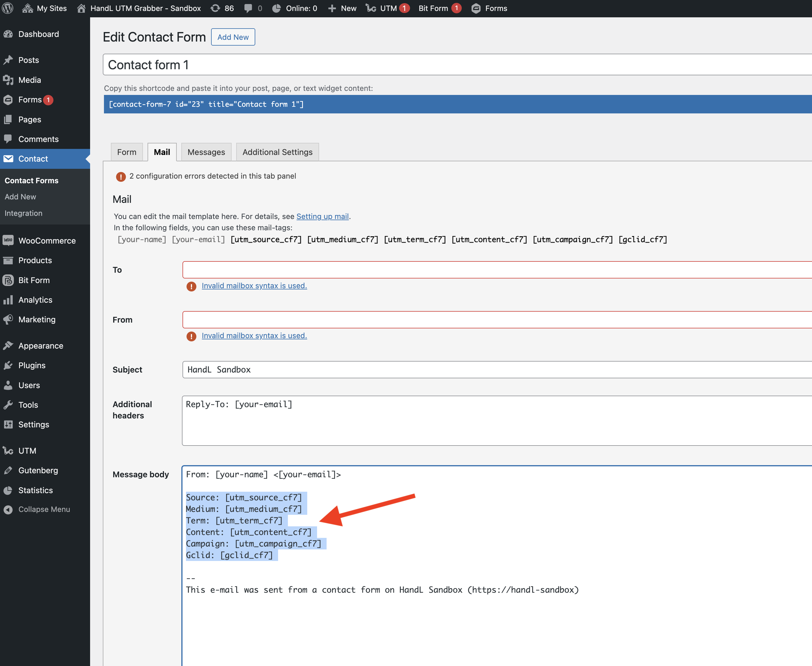Viewport: 812px width, 666px height.
Task: Click the Gutenberg pencil icon
Action: pyautogui.click(x=8, y=470)
